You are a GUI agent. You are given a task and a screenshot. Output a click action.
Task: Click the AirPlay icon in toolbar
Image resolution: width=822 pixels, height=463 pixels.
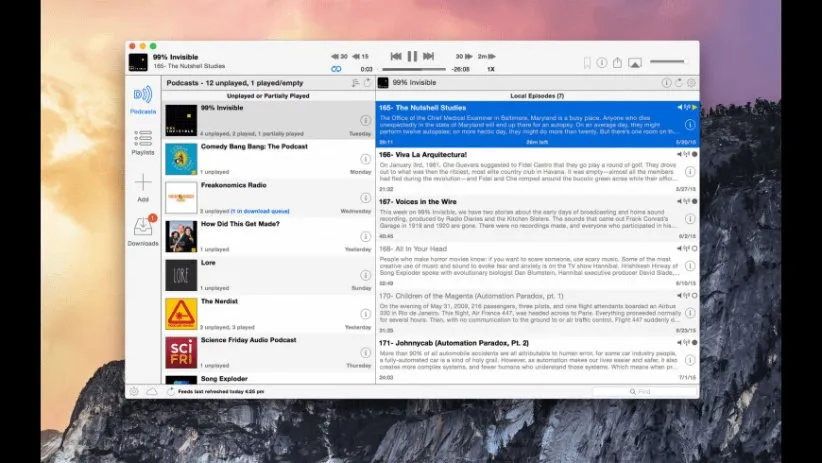[x=635, y=62]
